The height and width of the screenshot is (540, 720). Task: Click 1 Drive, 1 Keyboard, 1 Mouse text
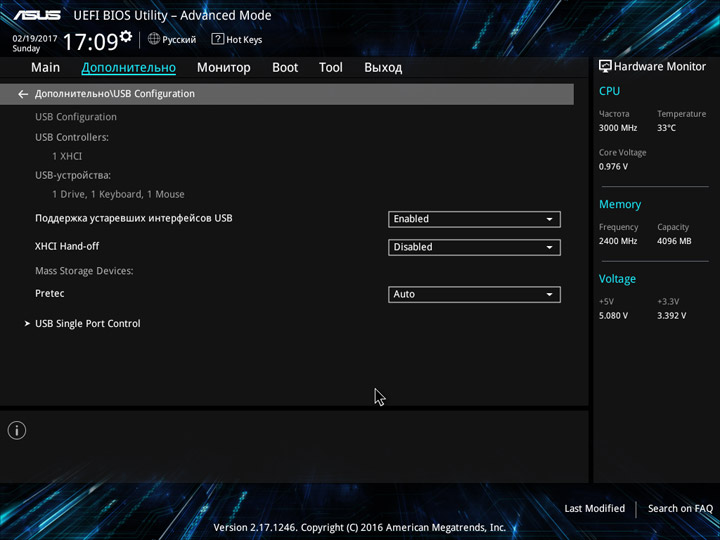tap(118, 194)
